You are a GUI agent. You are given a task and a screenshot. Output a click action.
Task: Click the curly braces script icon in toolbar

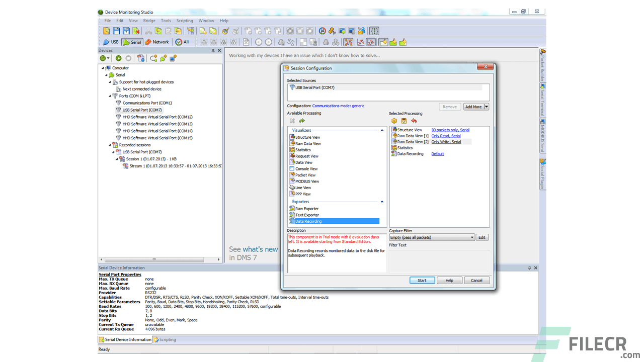tap(374, 31)
